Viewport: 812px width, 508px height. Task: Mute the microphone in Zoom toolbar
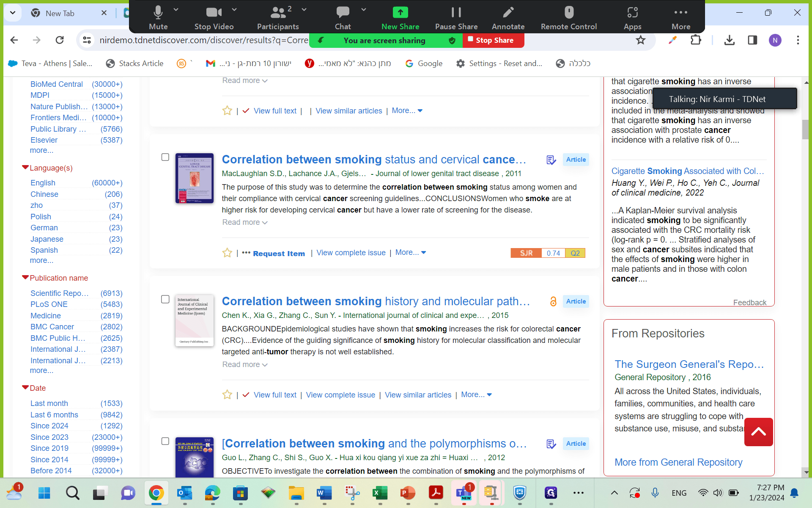[x=158, y=18]
